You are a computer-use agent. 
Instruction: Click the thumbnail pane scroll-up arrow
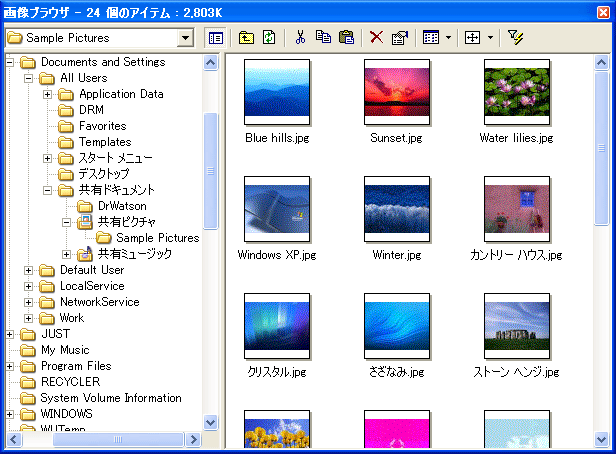coord(601,62)
